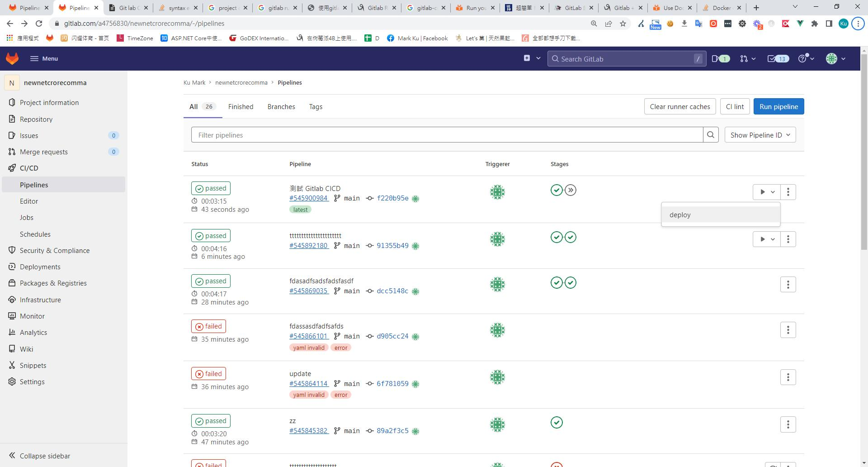868x467 pixels.
Task: Expand manual actions dropdown for pipeline #545892180
Action: tap(766, 239)
